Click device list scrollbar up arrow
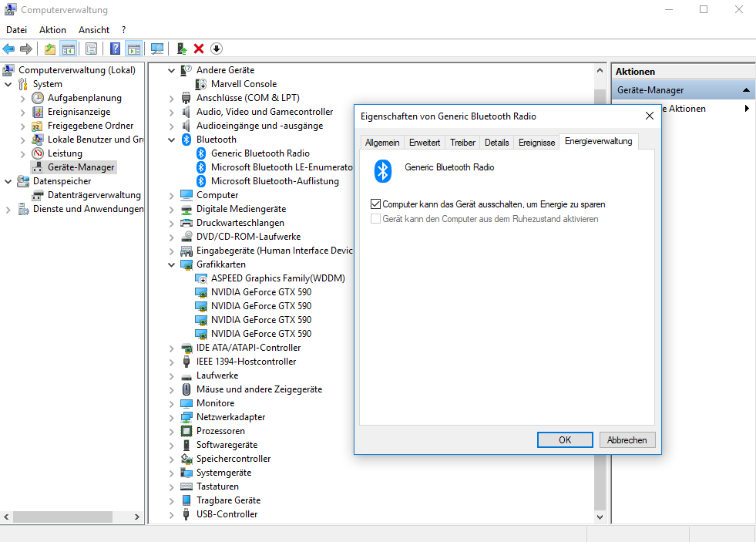The height and width of the screenshot is (542, 756). 600,70
